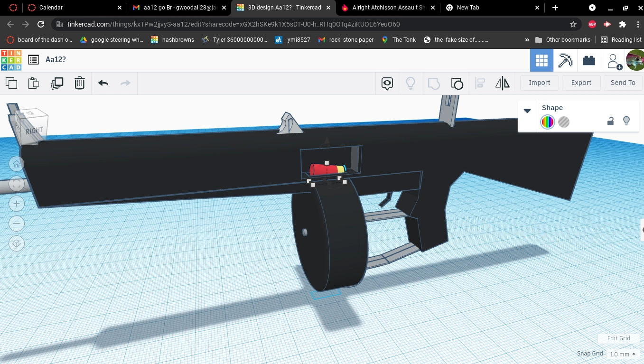This screenshot has width=644, height=364.
Task: Duplicate the selected shape
Action: pyautogui.click(x=57, y=83)
